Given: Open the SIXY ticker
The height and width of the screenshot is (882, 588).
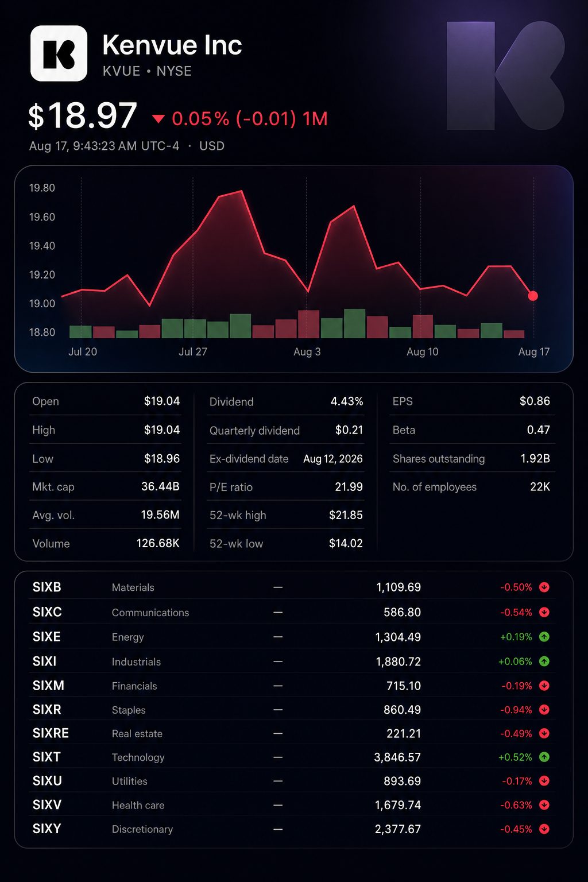Looking at the screenshot, I should 47,829.
